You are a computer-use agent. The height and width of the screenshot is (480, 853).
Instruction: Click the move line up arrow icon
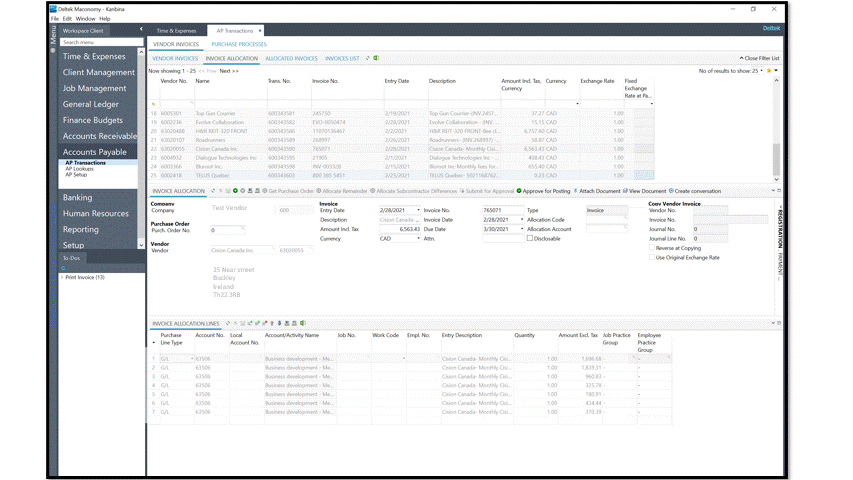[272, 323]
